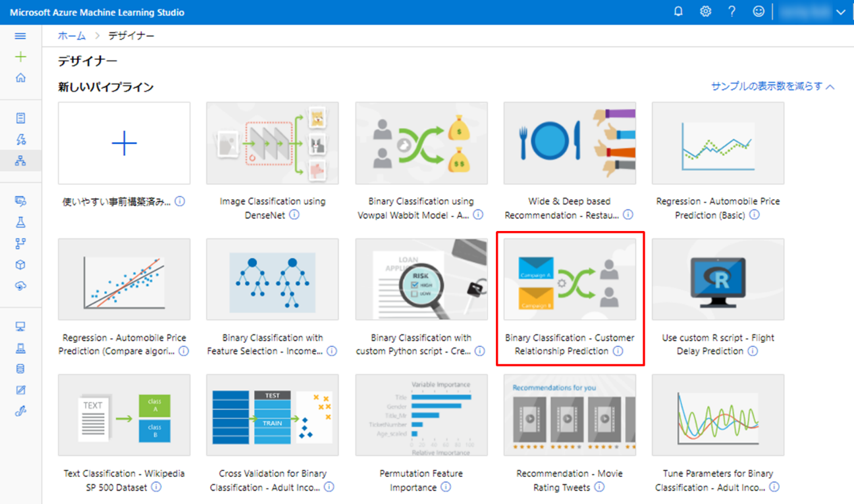The height and width of the screenshot is (504, 854).
Task: Open Datastores cylinder icon in the sidebar
Action: 20,369
